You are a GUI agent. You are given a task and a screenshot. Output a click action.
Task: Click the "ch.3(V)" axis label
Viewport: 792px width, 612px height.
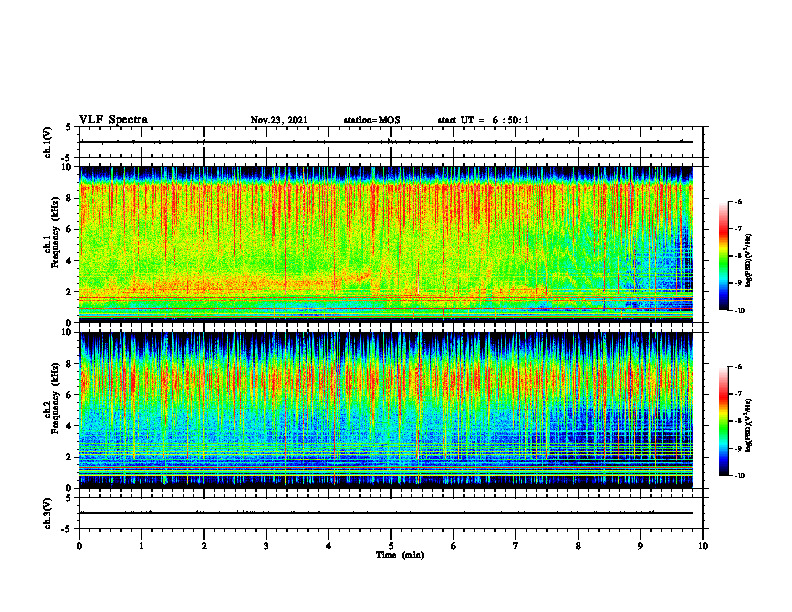coord(47,514)
